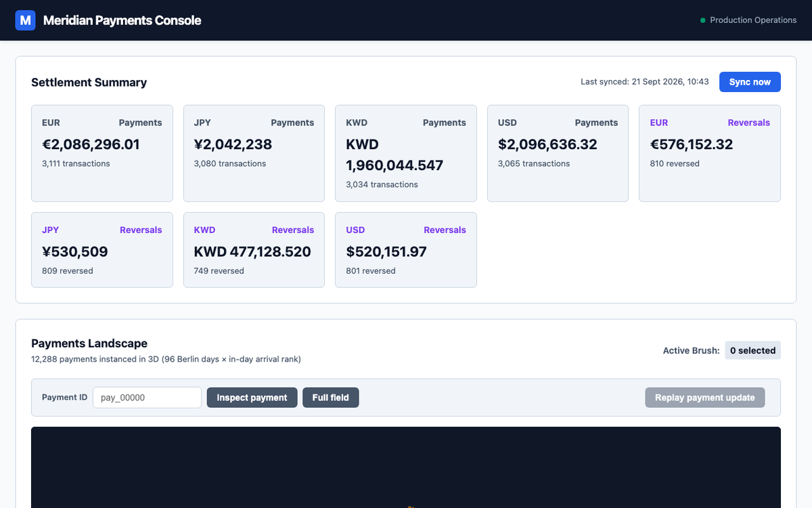Click the 3,111 transactions count
The height and width of the screenshot is (508, 812).
76,163
